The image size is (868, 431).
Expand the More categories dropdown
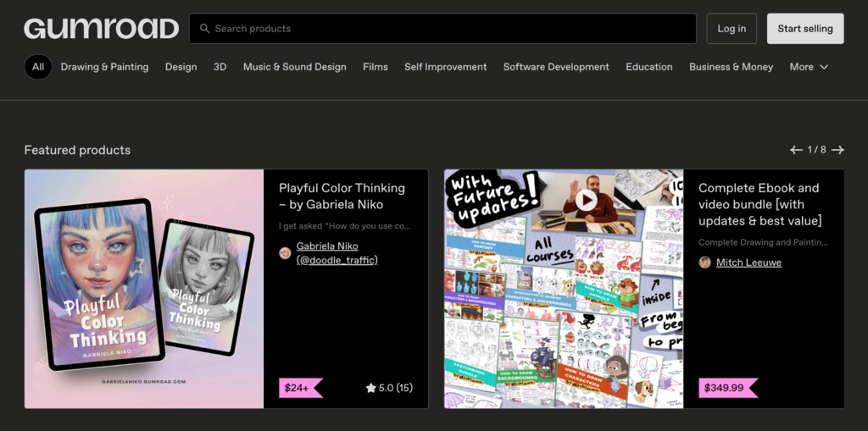[x=809, y=67]
